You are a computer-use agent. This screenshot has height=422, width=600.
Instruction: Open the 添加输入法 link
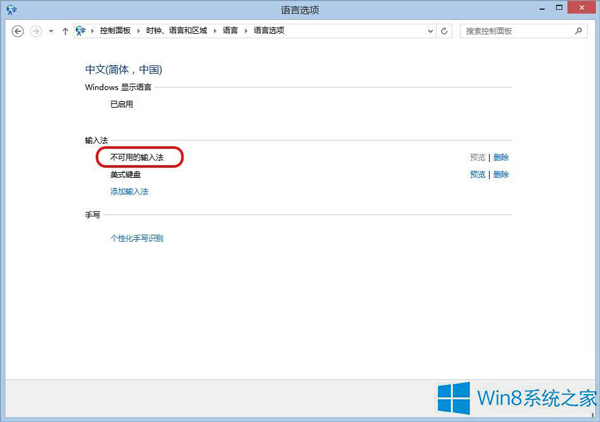[129, 191]
